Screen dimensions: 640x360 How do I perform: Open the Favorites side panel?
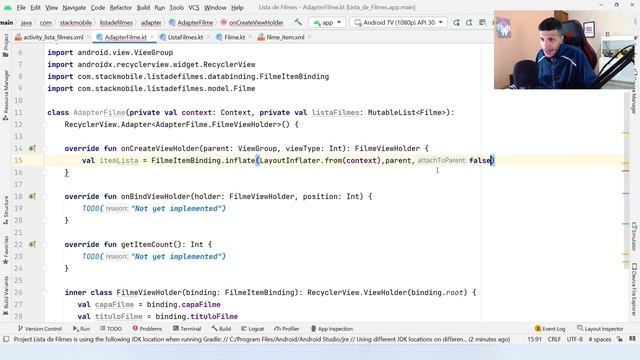6,250
